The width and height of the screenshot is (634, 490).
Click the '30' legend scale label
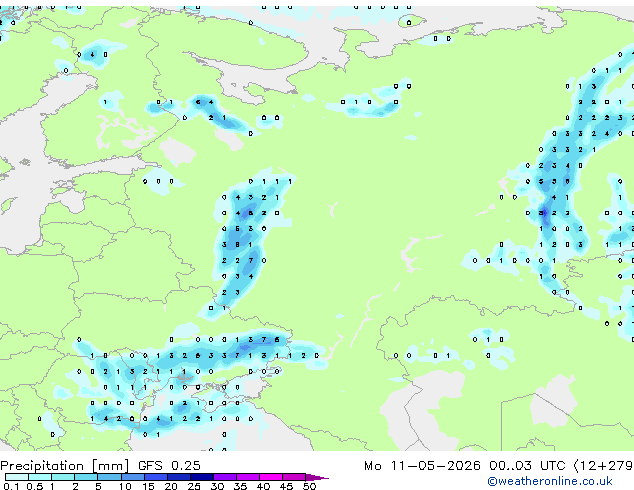point(217,486)
